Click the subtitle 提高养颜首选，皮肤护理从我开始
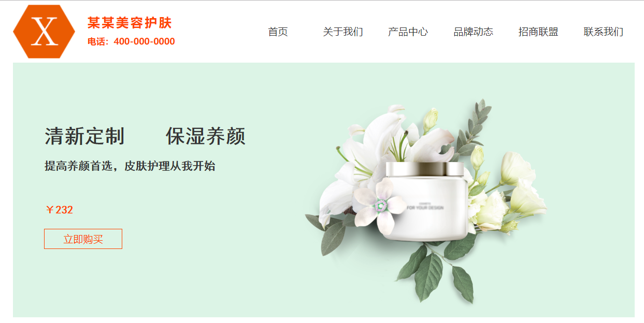644x323 pixels. (x=130, y=166)
